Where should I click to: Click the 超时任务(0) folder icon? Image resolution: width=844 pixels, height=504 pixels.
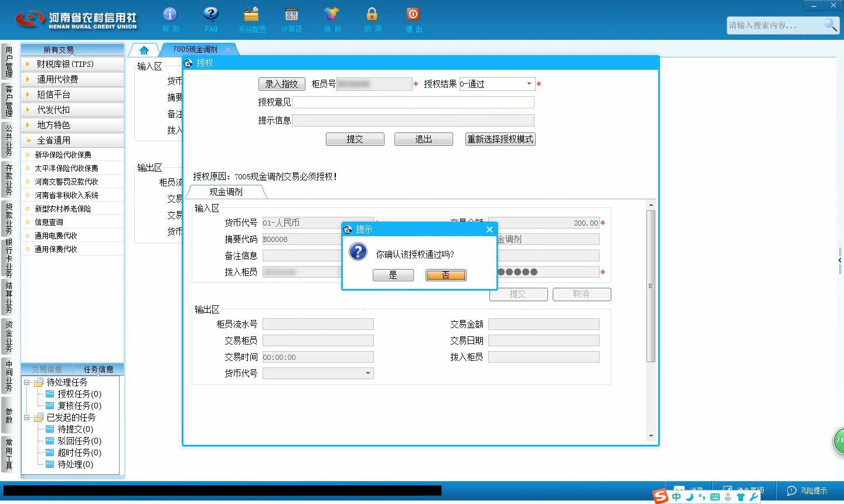[x=50, y=452]
